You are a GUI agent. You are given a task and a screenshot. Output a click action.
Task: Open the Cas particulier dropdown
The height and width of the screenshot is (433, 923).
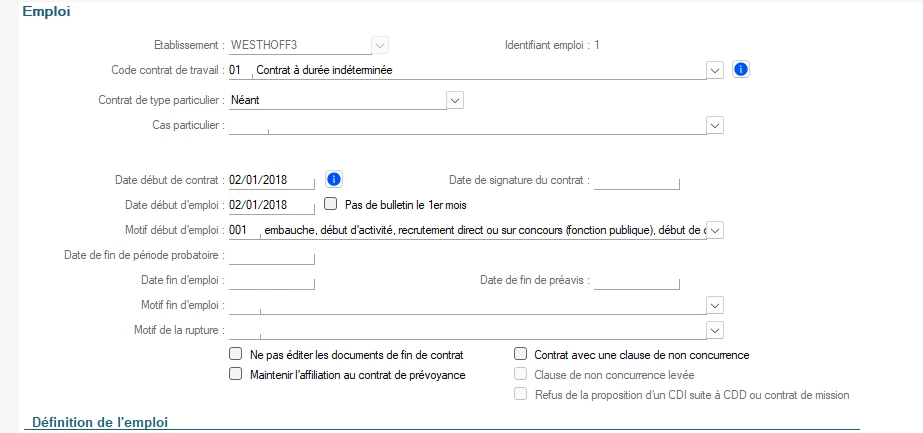coord(714,125)
